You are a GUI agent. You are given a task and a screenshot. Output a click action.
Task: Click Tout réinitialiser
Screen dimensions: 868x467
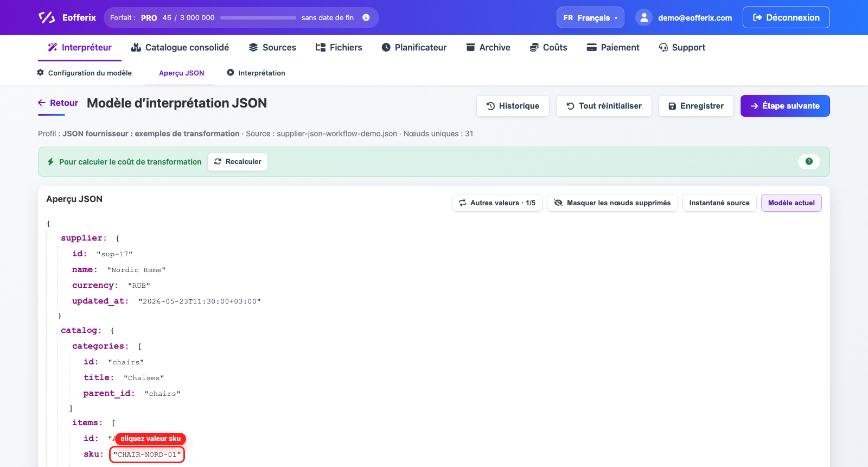click(604, 106)
